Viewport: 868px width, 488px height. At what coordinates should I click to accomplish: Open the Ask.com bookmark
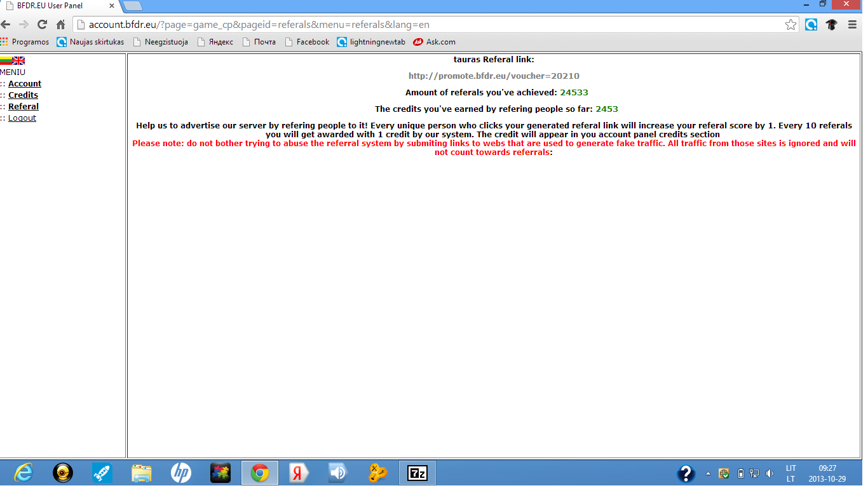coord(435,42)
